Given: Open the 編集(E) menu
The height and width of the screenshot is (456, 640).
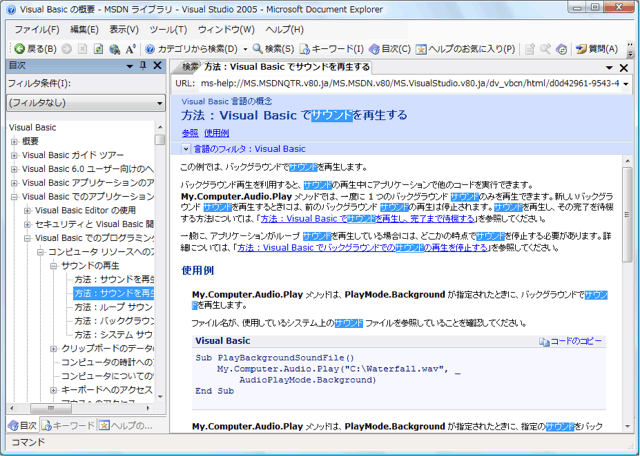Looking at the screenshot, I should (84, 29).
